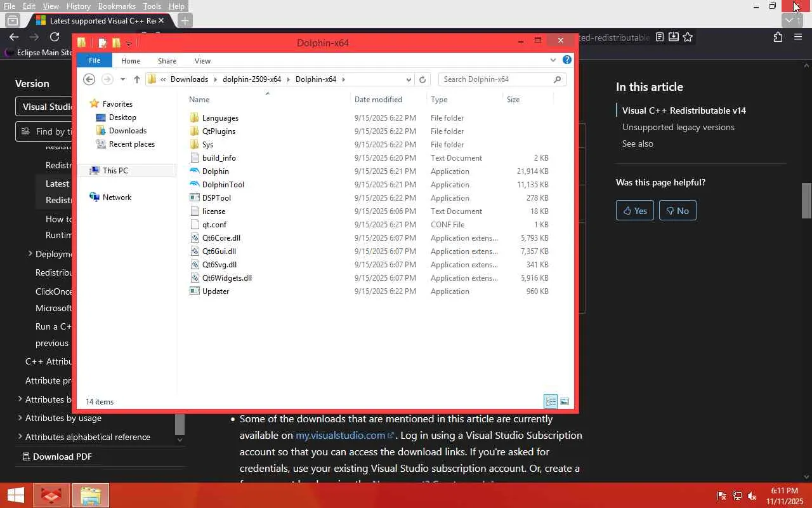The height and width of the screenshot is (508, 812).
Task: Open Explorer help with the question mark
Action: 567,60
